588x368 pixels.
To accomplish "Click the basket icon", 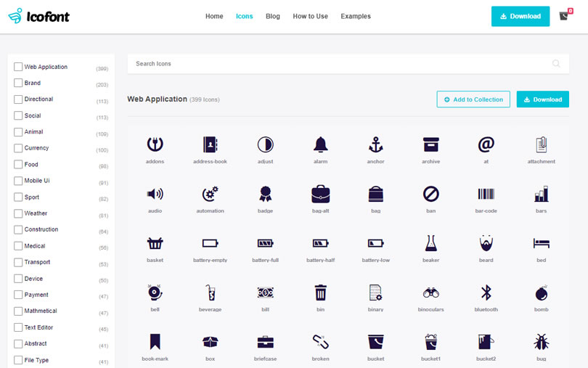I will (x=155, y=243).
